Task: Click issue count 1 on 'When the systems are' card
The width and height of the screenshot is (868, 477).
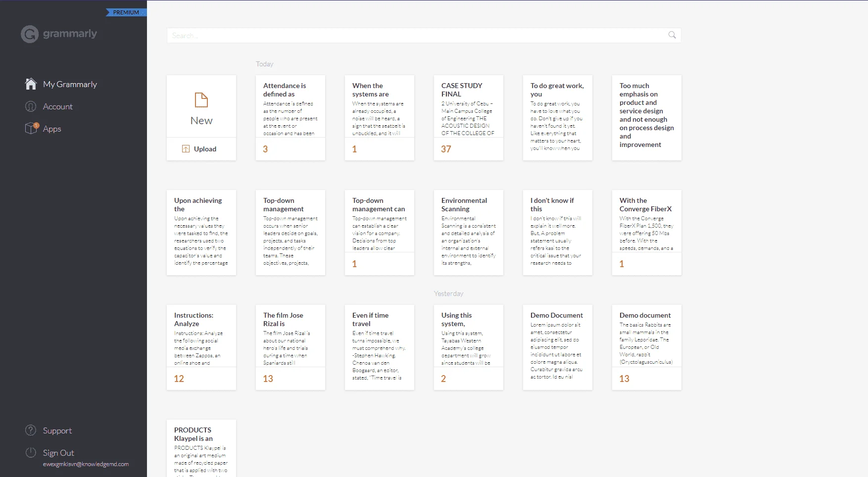Action: [x=354, y=149]
